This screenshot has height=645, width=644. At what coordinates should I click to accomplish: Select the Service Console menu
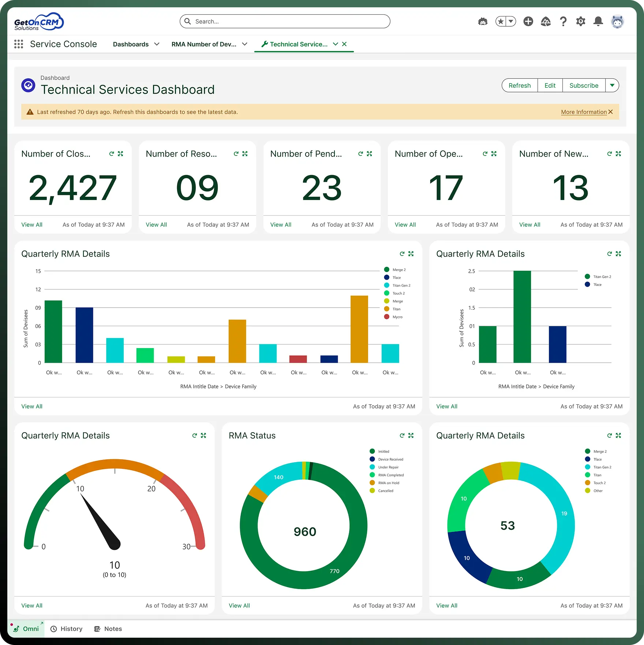point(63,44)
